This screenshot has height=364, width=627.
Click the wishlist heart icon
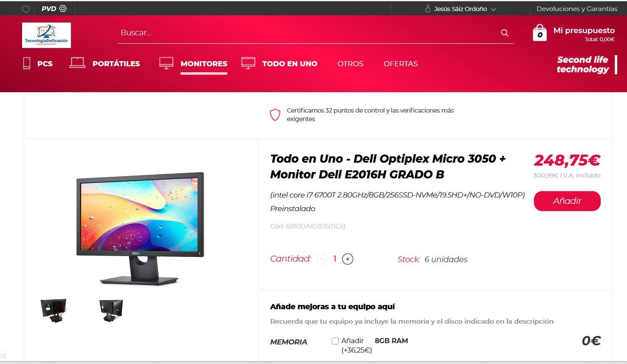(26, 9)
